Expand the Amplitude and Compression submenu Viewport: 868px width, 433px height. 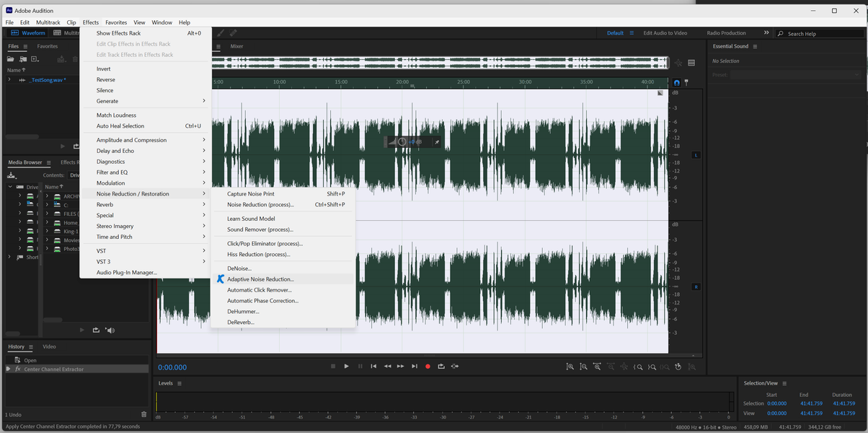point(131,140)
